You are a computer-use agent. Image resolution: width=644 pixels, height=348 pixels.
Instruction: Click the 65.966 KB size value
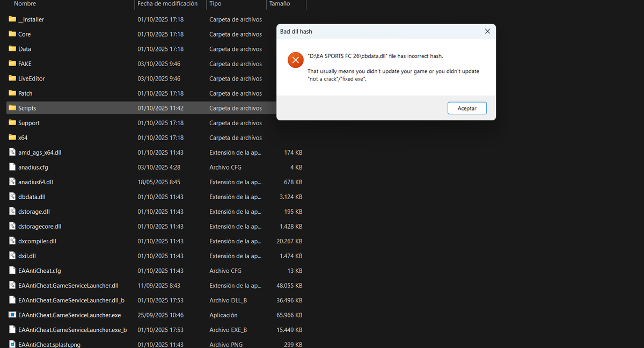289,315
